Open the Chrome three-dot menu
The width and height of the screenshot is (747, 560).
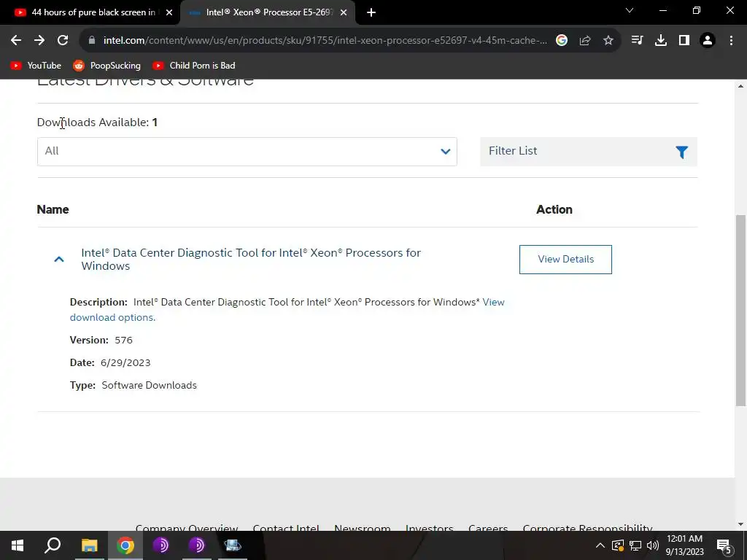click(731, 41)
